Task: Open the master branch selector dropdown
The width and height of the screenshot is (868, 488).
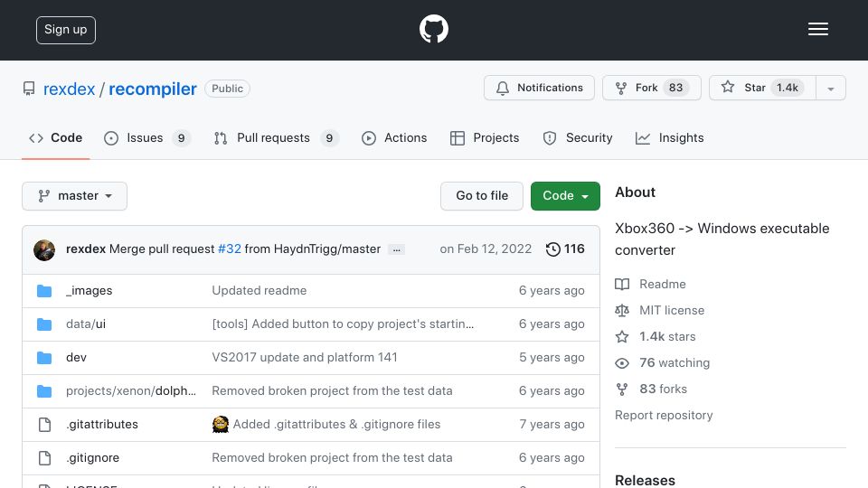Action: tap(75, 196)
